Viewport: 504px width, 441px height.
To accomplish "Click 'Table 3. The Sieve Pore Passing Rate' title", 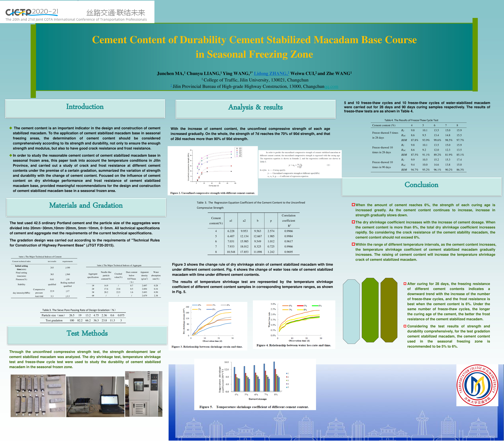I will (79, 310).
